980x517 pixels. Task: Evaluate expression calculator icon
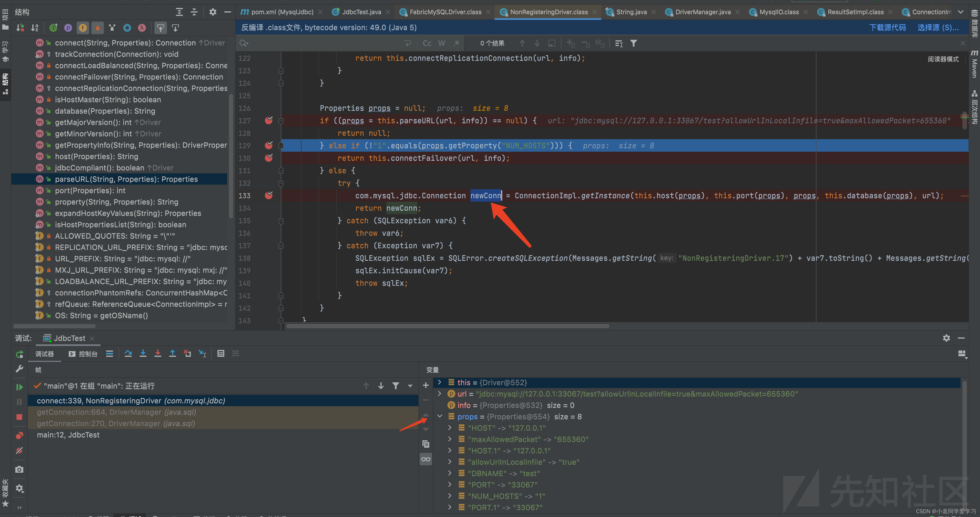pos(221,354)
